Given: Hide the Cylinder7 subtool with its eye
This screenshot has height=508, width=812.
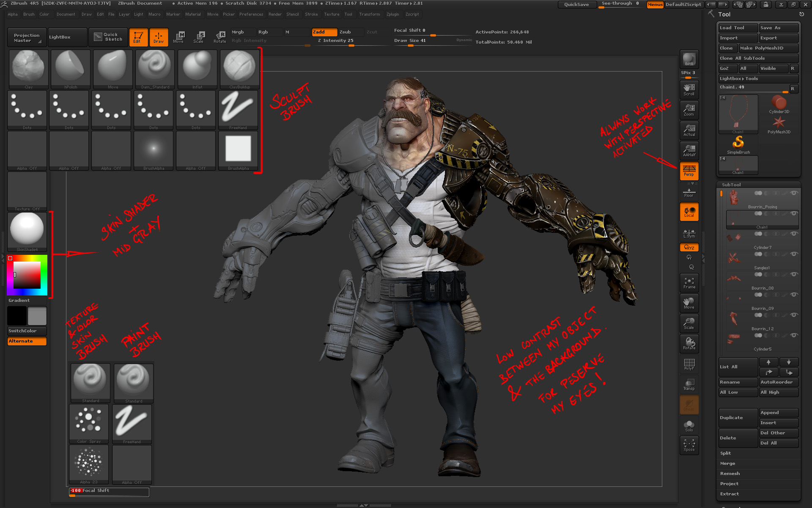Looking at the screenshot, I should tap(794, 234).
